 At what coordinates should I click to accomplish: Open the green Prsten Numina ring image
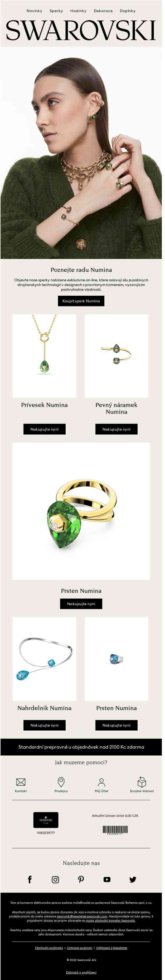[81, 511]
